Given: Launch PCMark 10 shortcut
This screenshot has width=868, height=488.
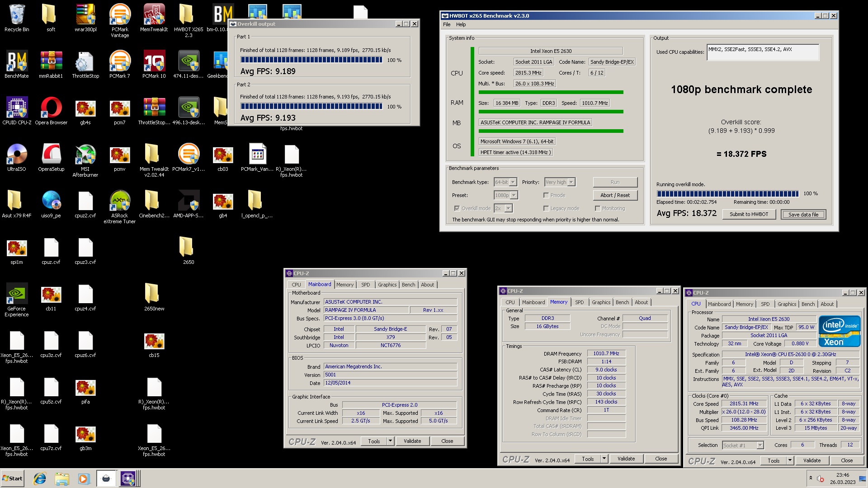Looking at the screenshot, I should coord(154,65).
